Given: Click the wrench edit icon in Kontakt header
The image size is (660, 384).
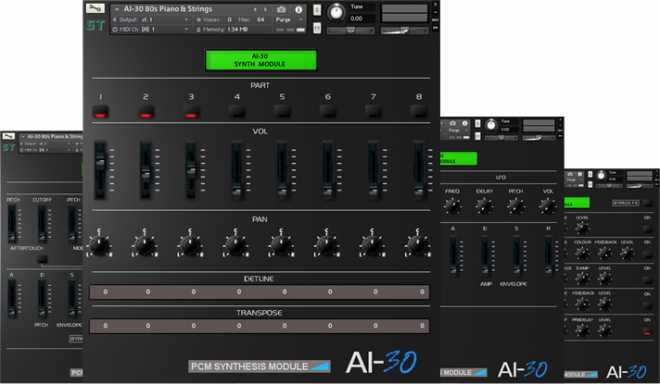Looking at the screenshot, I should (95, 8).
